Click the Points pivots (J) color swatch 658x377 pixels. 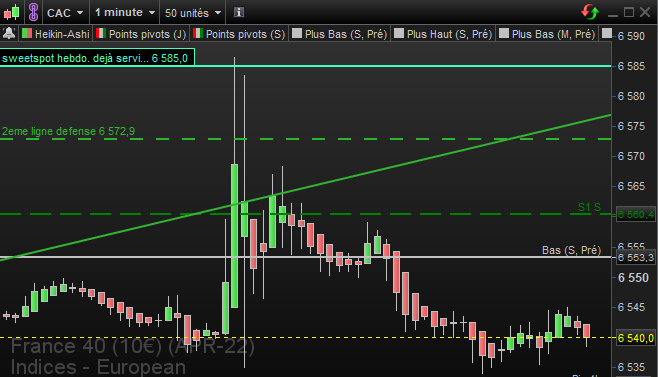point(101,33)
